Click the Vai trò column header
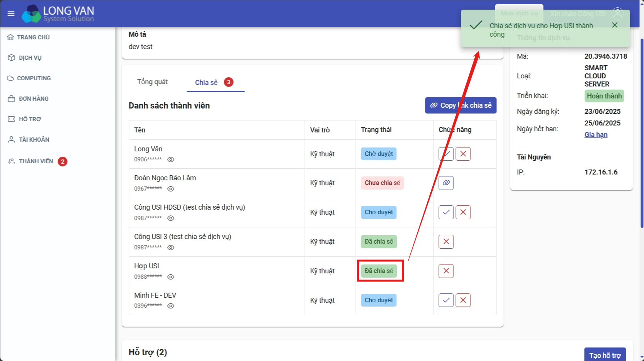 pyautogui.click(x=319, y=130)
